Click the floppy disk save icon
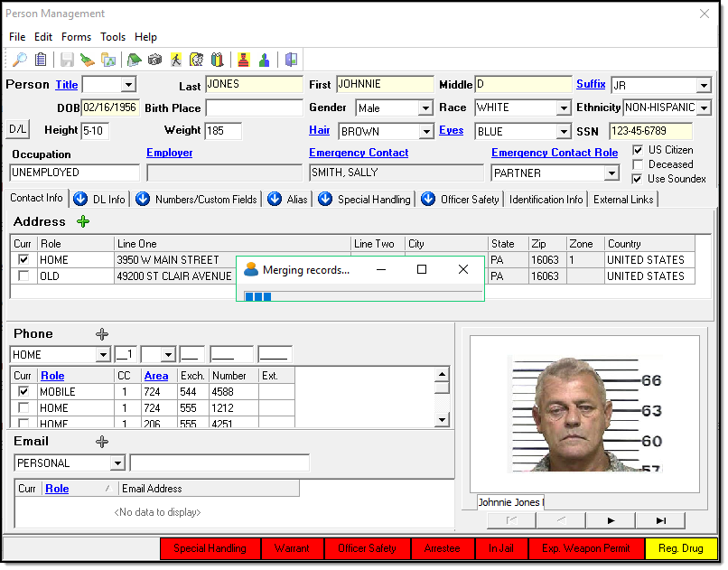 point(67,60)
